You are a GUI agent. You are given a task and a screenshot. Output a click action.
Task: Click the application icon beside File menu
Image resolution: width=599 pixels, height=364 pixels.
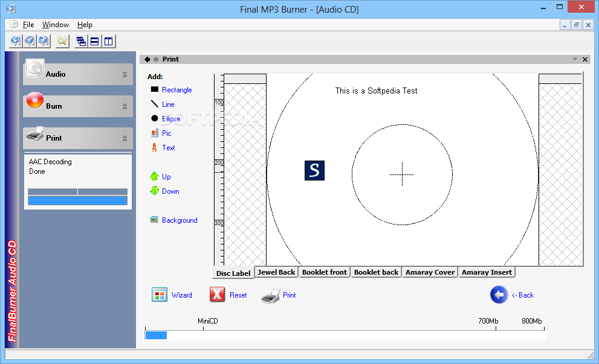pos(14,24)
